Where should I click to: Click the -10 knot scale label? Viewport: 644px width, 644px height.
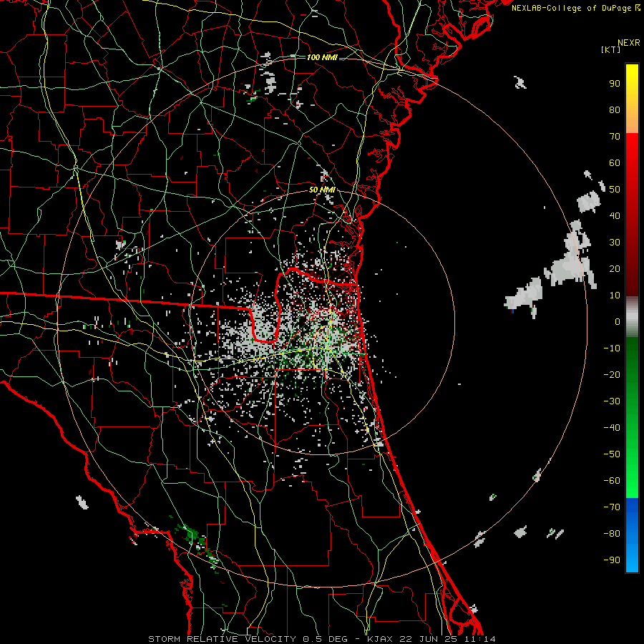click(612, 348)
